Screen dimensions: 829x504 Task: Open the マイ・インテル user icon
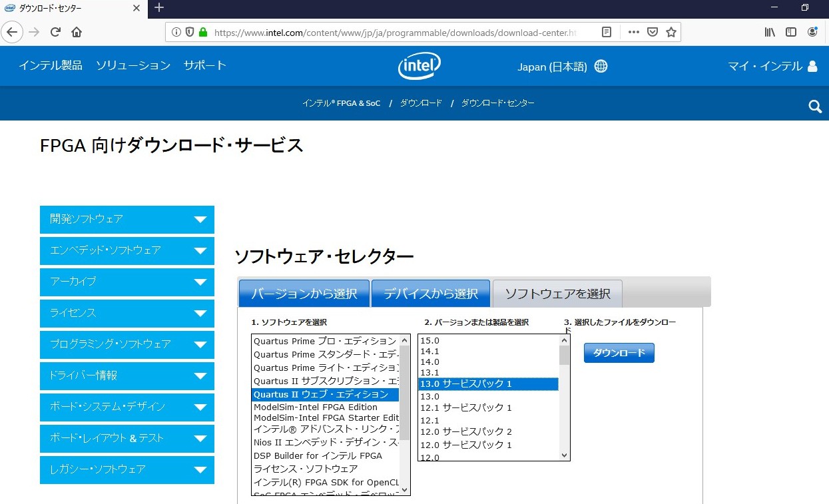pos(812,66)
